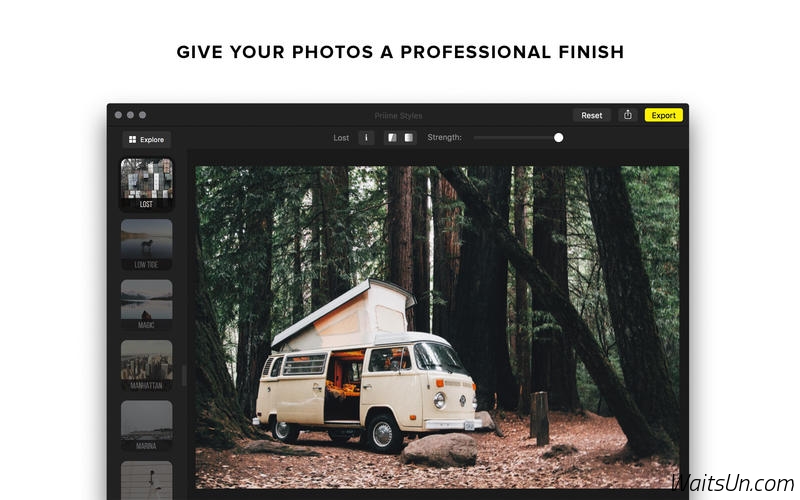Apply the Low Tide style
Screen dimensions: 800x500
tap(146, 244)
